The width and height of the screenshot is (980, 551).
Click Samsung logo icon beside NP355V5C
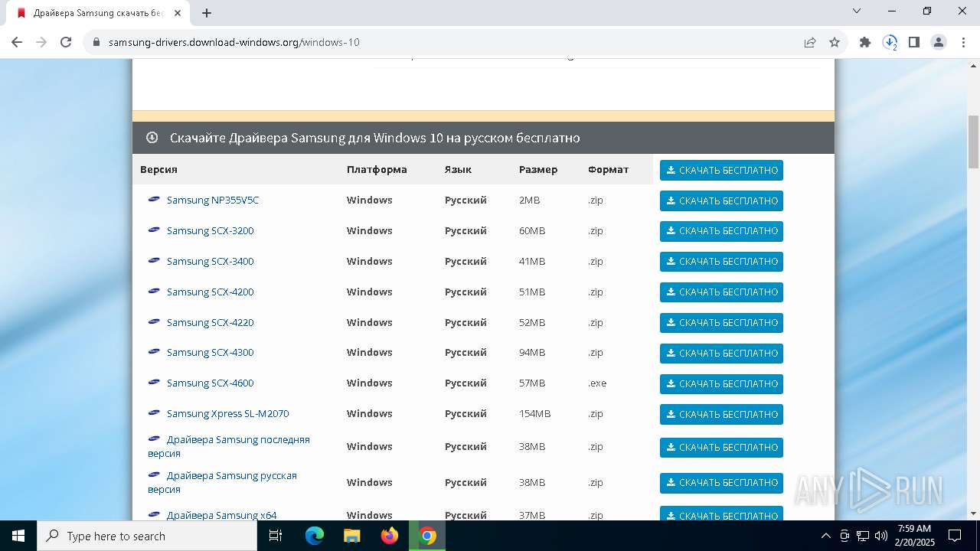click(x=154, y=199)
